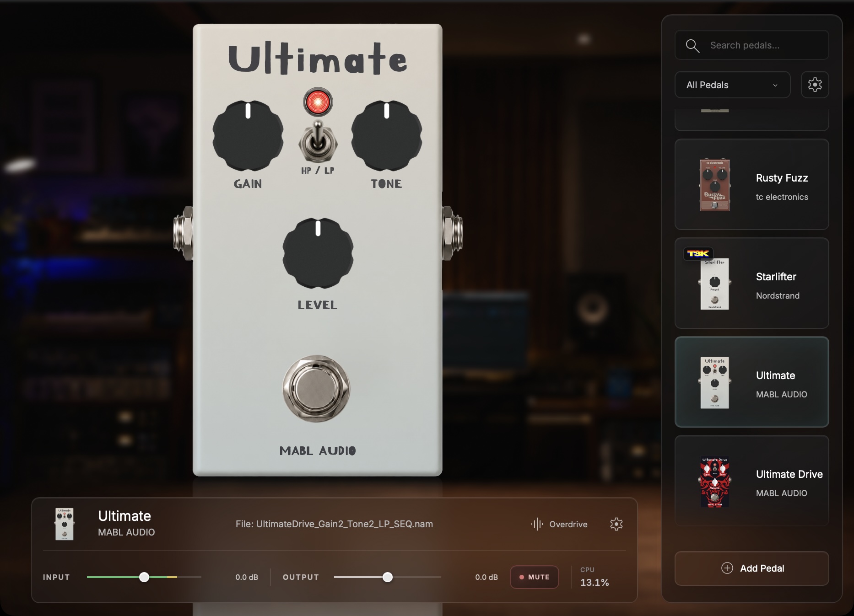Open the Ultimate pedal settings gear in bottom bar

616,524
